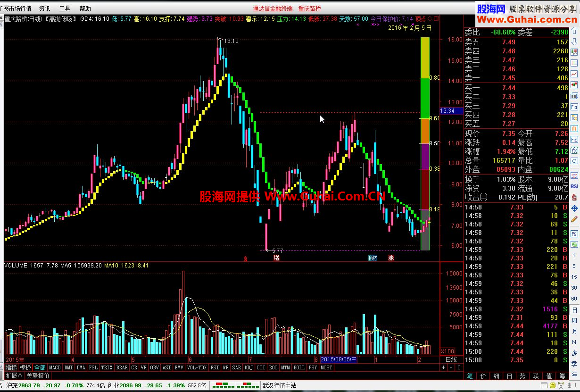The height and width of the screenshot is (392, 580).
Task: Click the F10 company info icon
Action: tap(574, 107)
